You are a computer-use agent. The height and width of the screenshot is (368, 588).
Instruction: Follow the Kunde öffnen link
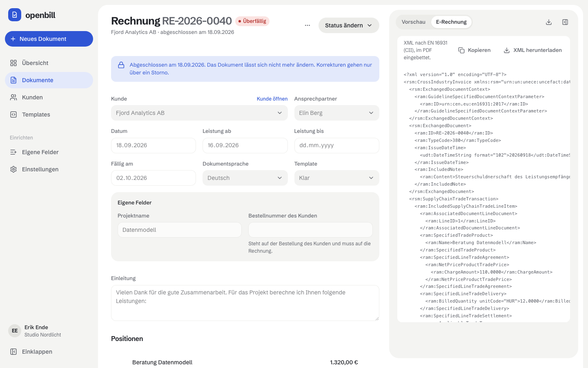[x=272, y=99]
